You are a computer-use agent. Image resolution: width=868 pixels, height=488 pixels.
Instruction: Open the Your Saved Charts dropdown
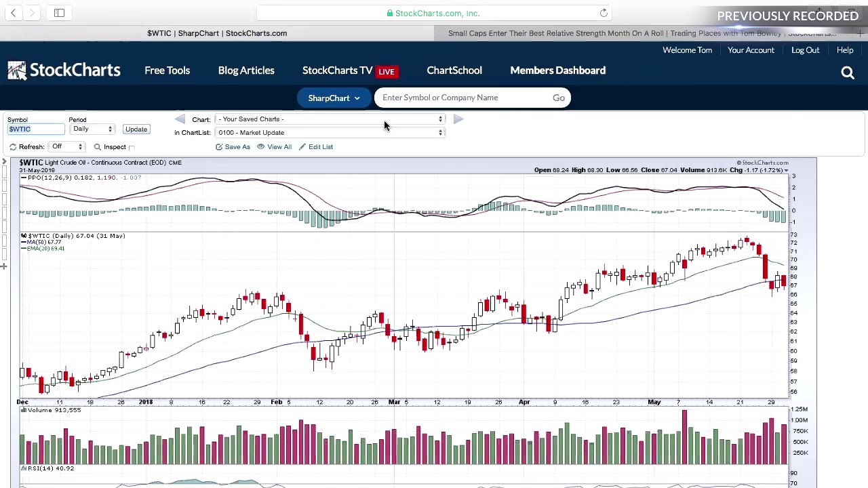(330, 119)
